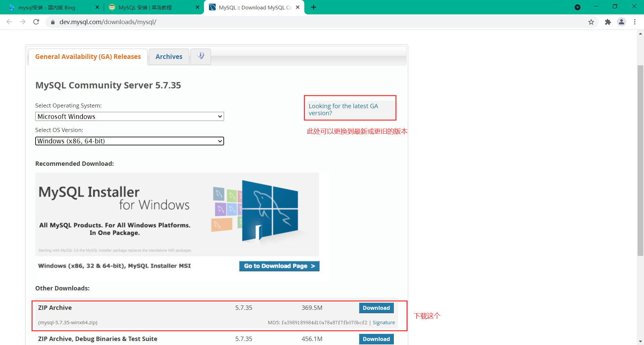This screenshot has width=644, height=345.
Task: Click the 'ZIP Archive' row title
Action: [x=55, y=307]
